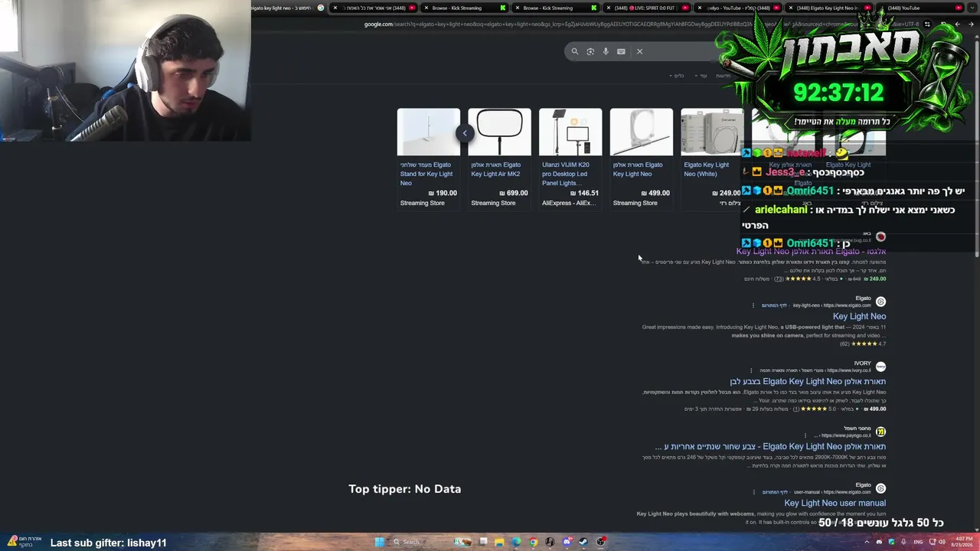Open the paymgo.co.il Elgato Key Light Neo result
The image size is (980, 551).
770,446
